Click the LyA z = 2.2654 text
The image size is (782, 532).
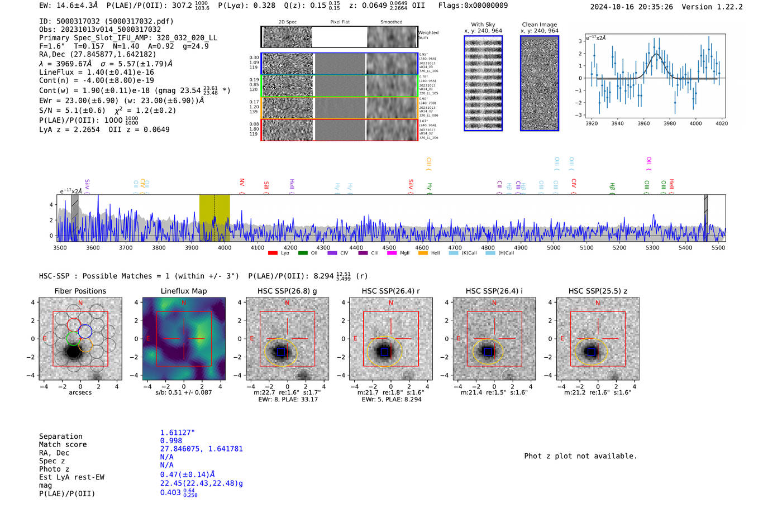pos(70,130)
